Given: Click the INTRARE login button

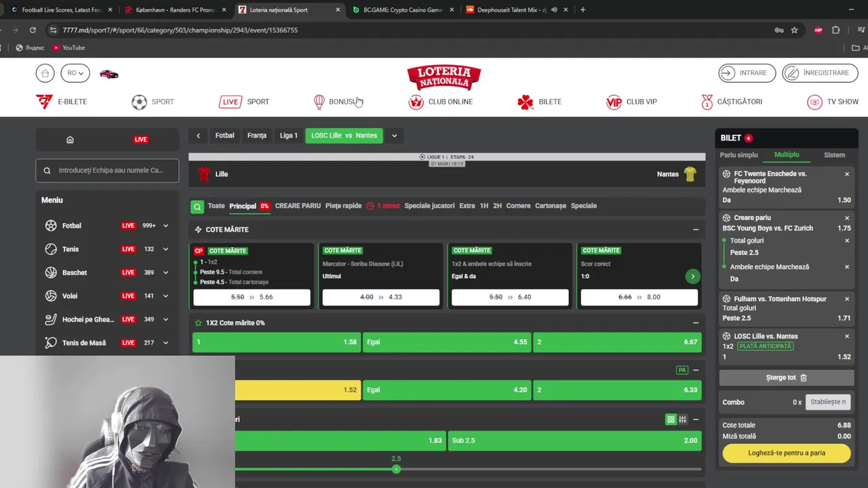Looking at the screenshot, I should click(746, 73).
